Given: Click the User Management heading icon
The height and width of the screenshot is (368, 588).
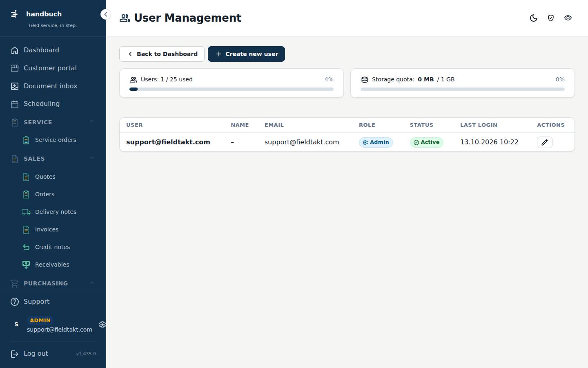Looking at the screenshot, I should [x=125, y=18].
